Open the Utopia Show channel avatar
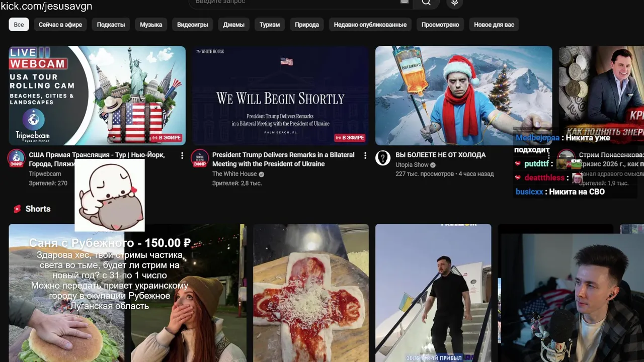This screenshot has width=644, height=362. [x=383, y=158]
